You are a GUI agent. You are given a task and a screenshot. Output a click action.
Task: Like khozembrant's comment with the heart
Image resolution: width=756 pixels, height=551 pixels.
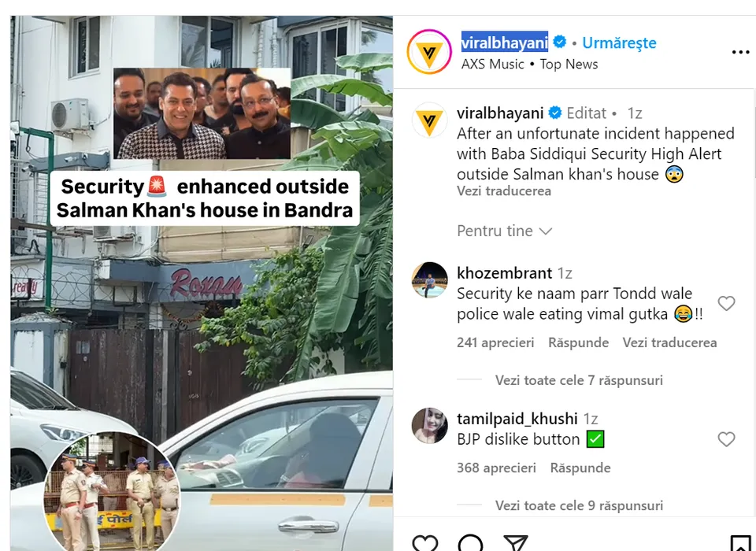pyautogui.click(x=726, y=303)
